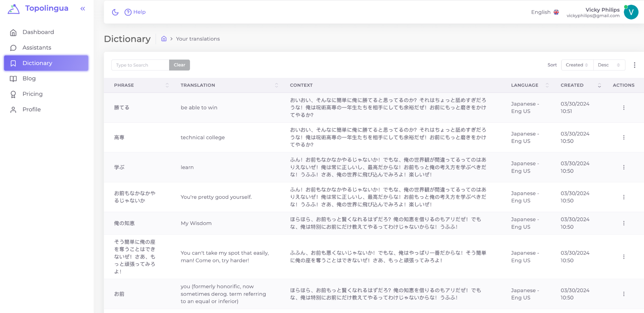The width and height of the screenshot is (644, 313).
Task: Sort by LANGUAGE column header
Action: [x=530, y=85]
